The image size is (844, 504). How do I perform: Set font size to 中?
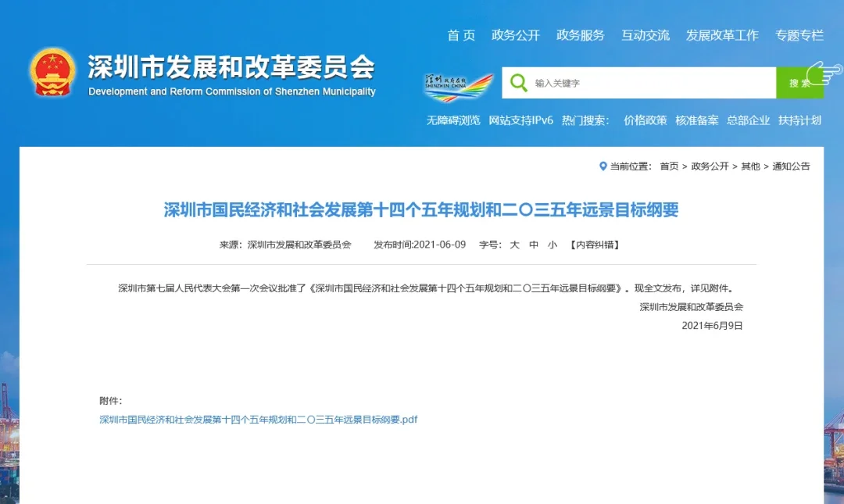pos(534,245)
